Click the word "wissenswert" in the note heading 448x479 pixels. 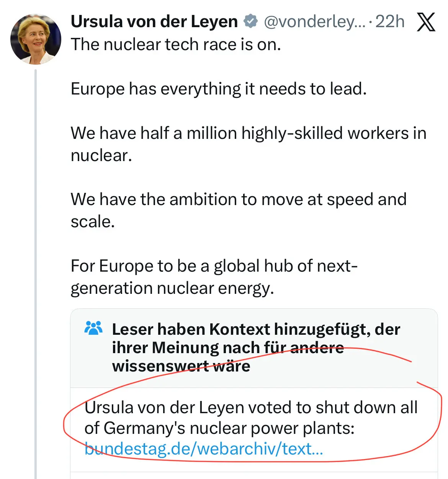click(x=160, y=366)
